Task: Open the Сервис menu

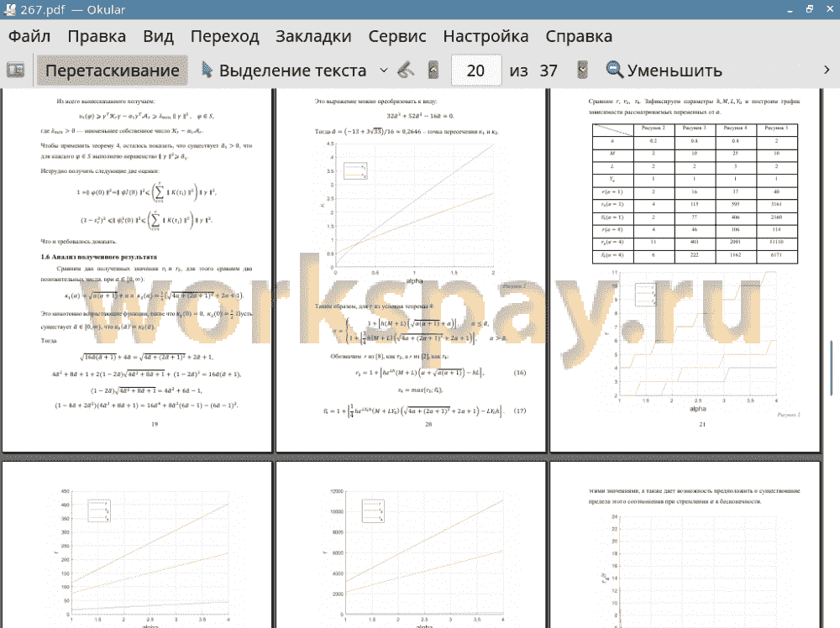Action: (x=397, y=36)
